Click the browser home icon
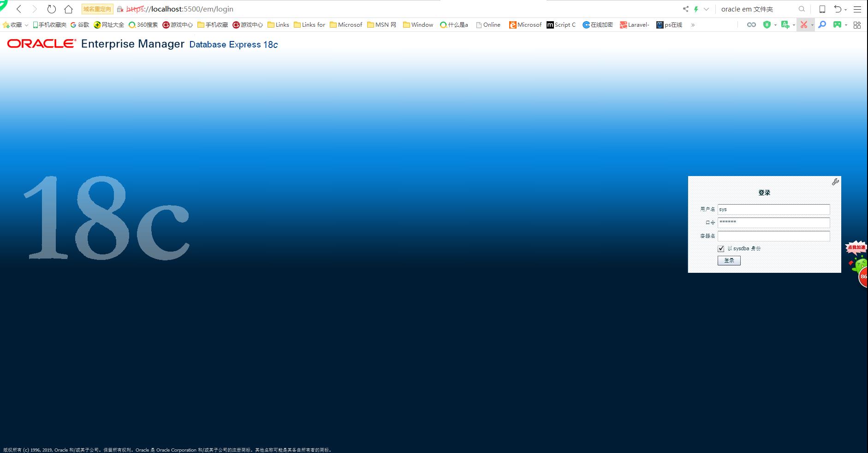The height and width of the screenshot is (453, 868). point(68,9)
